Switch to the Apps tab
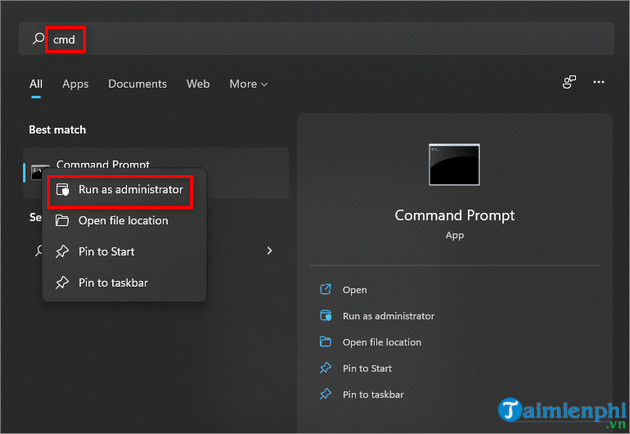This screenshot has height=434, width=630. point(75,84)
